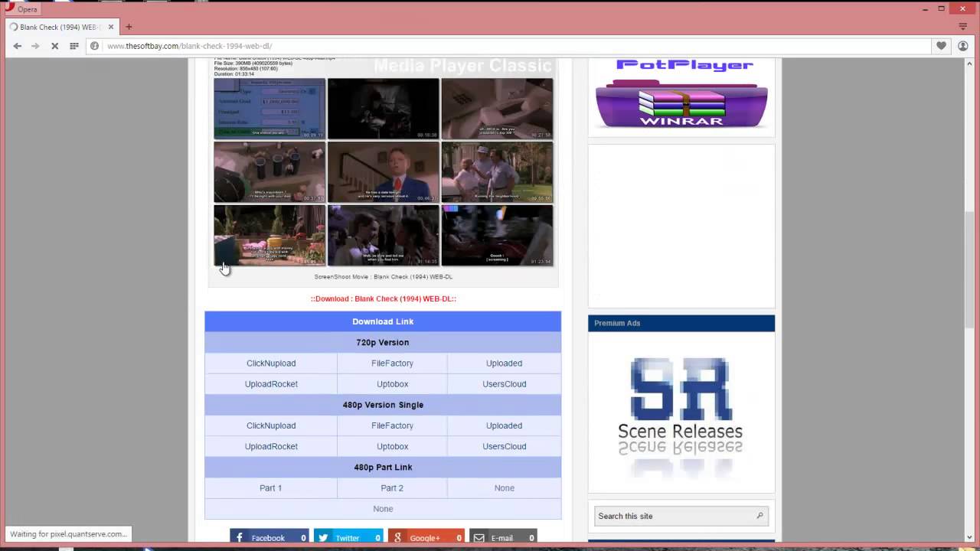Open the Opera menu logo

click(8, 8)
